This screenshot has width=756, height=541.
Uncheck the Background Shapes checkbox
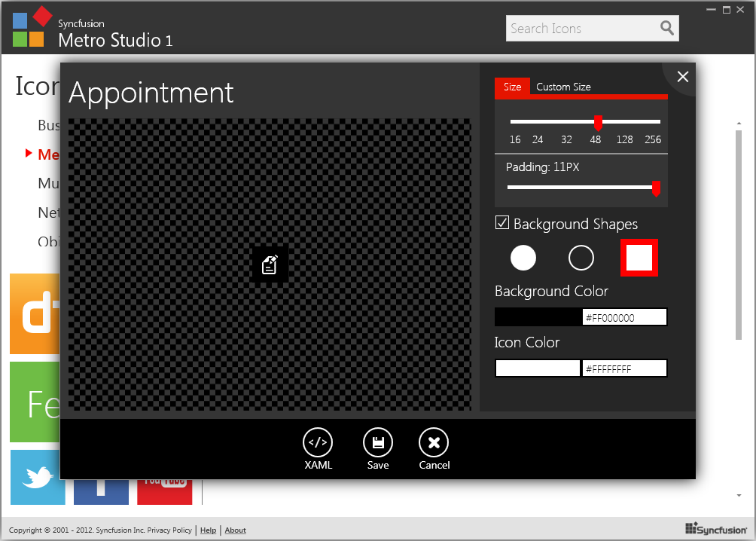coord(502,223)
